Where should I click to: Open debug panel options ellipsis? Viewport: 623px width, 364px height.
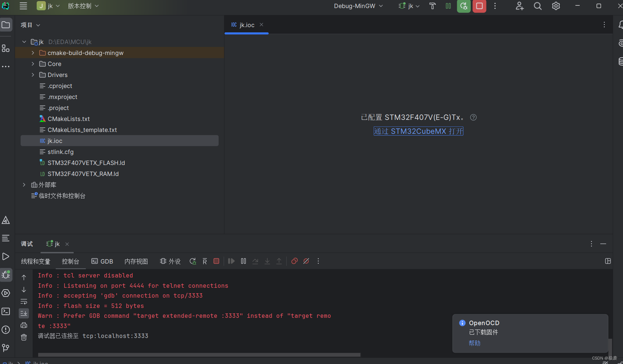[591, 244]
